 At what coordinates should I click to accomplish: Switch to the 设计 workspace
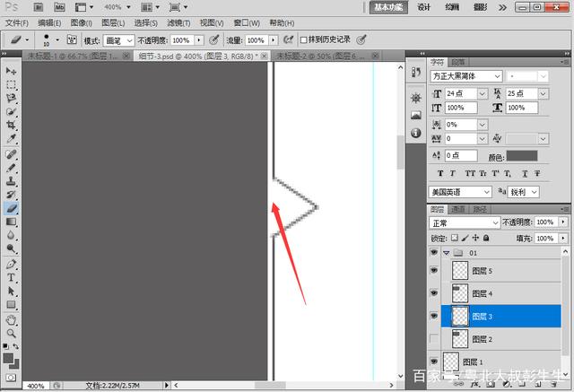tap(423, 7)
